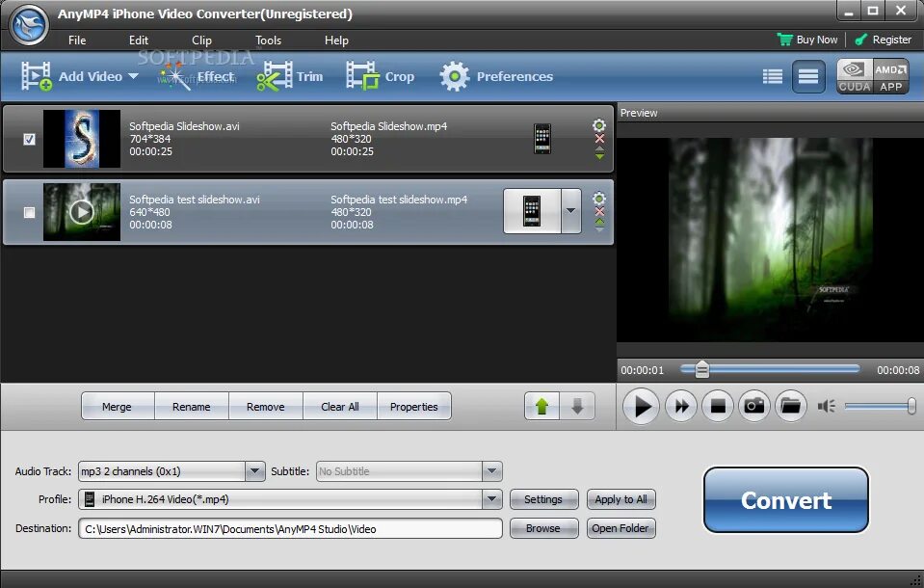
Task: Click the Register key icon
Action: [x=861, y=40]
